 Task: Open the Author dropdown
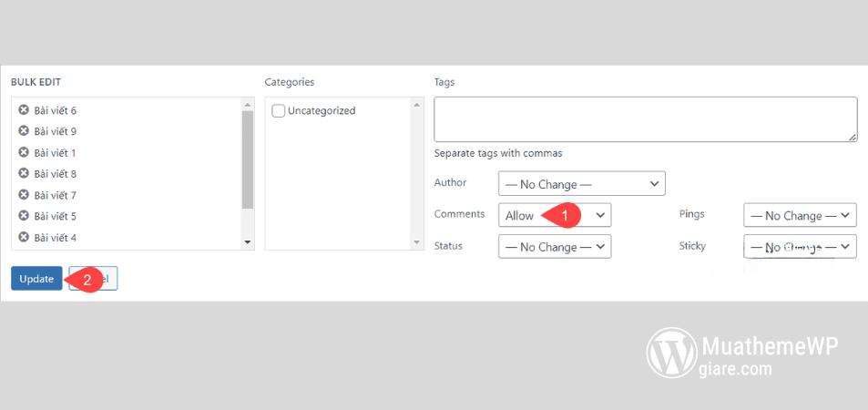581,184
